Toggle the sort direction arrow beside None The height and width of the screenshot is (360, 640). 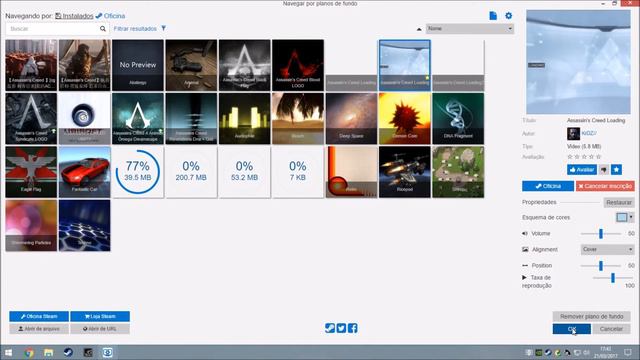point(419,29)
